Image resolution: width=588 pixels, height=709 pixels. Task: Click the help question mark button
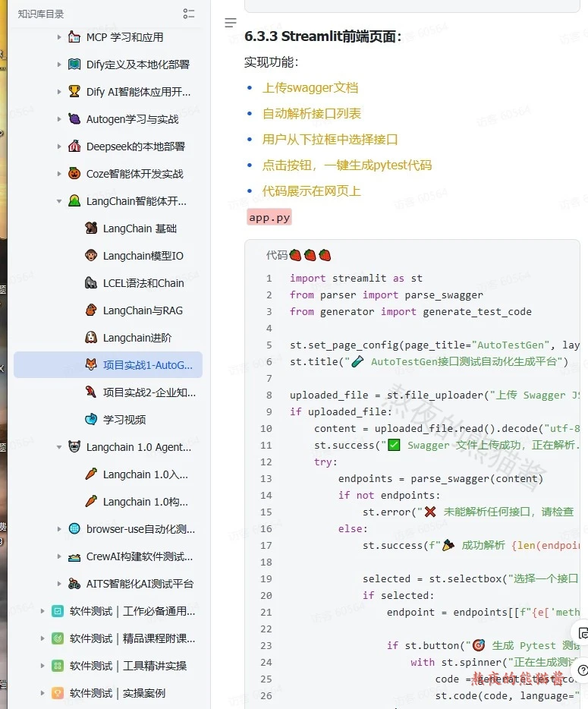(x=581, y=670)
